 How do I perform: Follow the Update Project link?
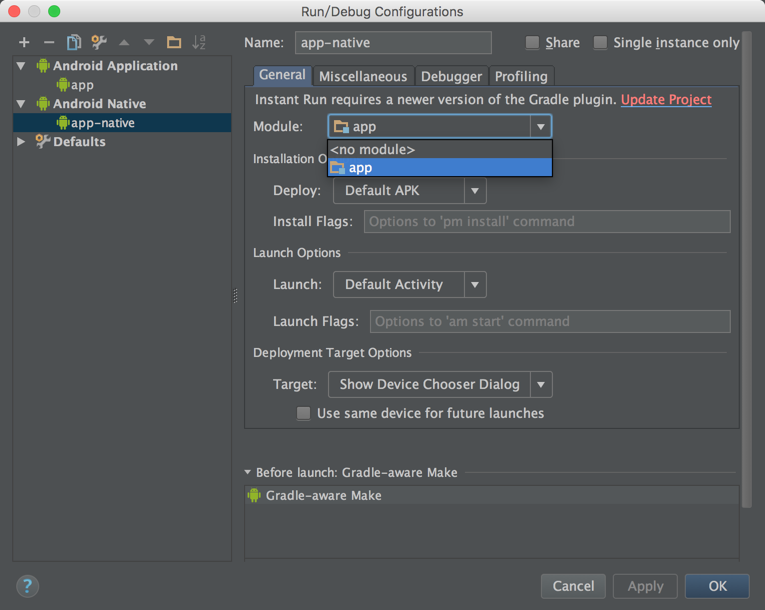pos(666,100)
